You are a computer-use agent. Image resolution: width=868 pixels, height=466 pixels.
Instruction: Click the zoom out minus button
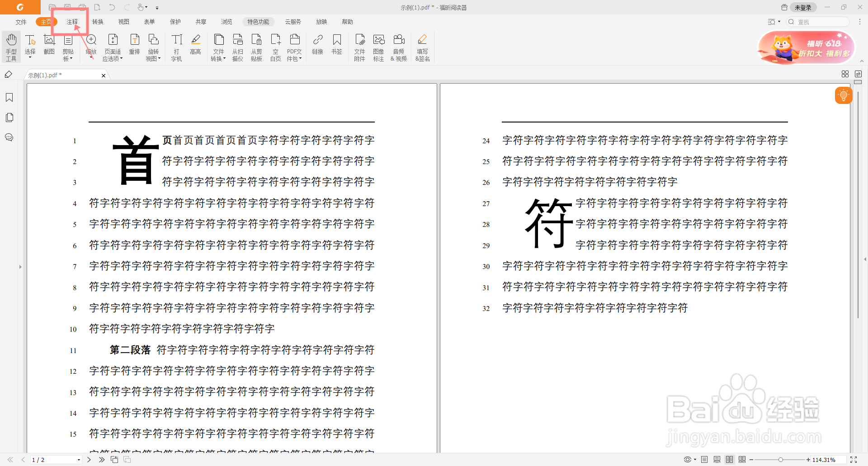(x=751, y=460)
